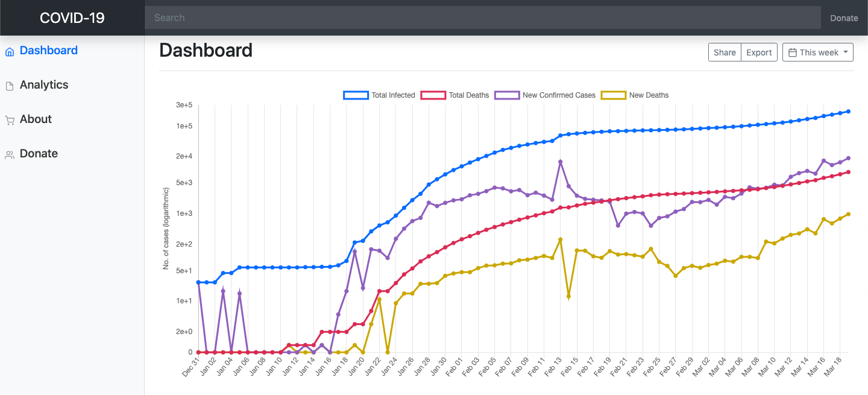Click the Search input field
Image resolution: width=868 pixels, height=395 pixels.
(481, 17)
